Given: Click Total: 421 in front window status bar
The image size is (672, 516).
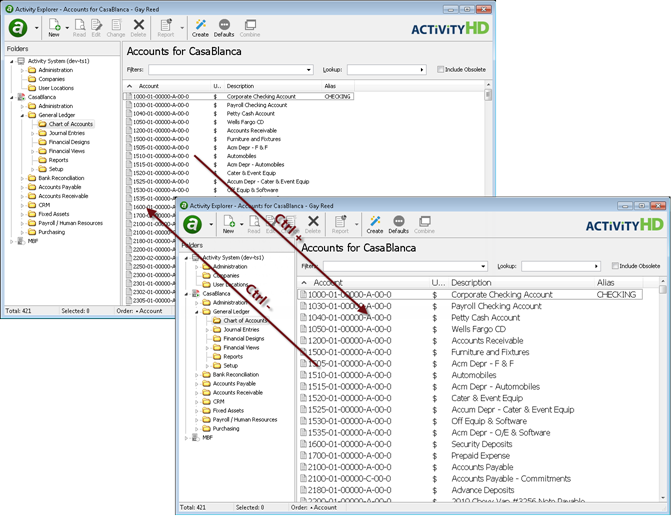Looking at the screenshot, I should point(192,507).
